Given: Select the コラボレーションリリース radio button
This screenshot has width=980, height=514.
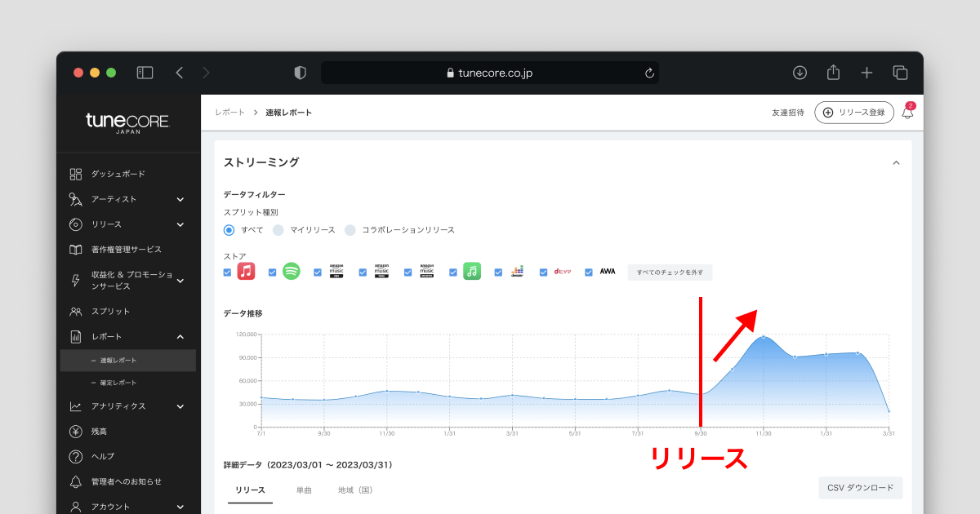Looking at the screenshot, I should [x=350, y=230].
